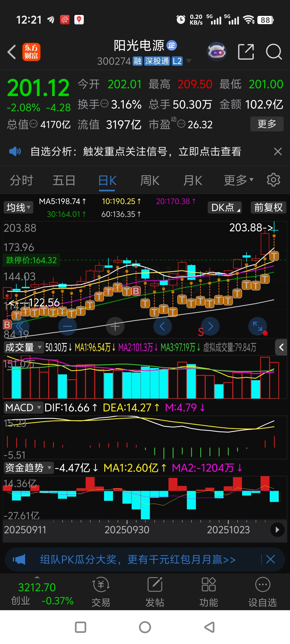The image size is (290, 644).
Task: Open the search magnifier icon
Action: pos(274,52)
